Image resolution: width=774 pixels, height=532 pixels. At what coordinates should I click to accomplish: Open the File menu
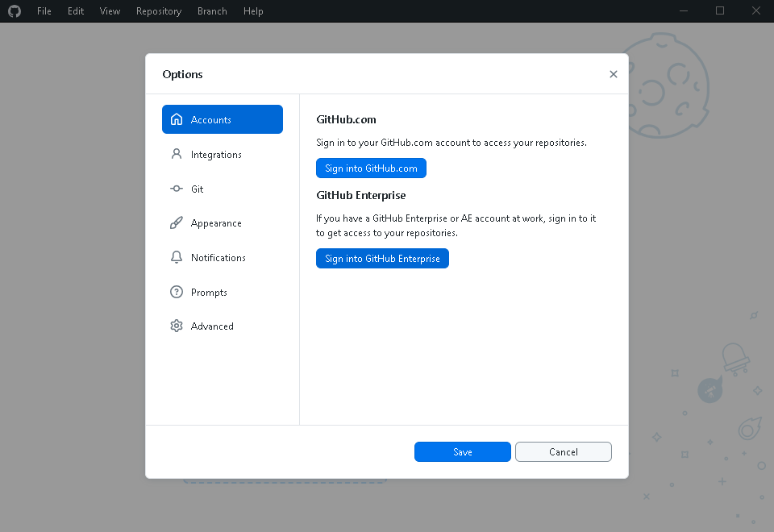44,11
